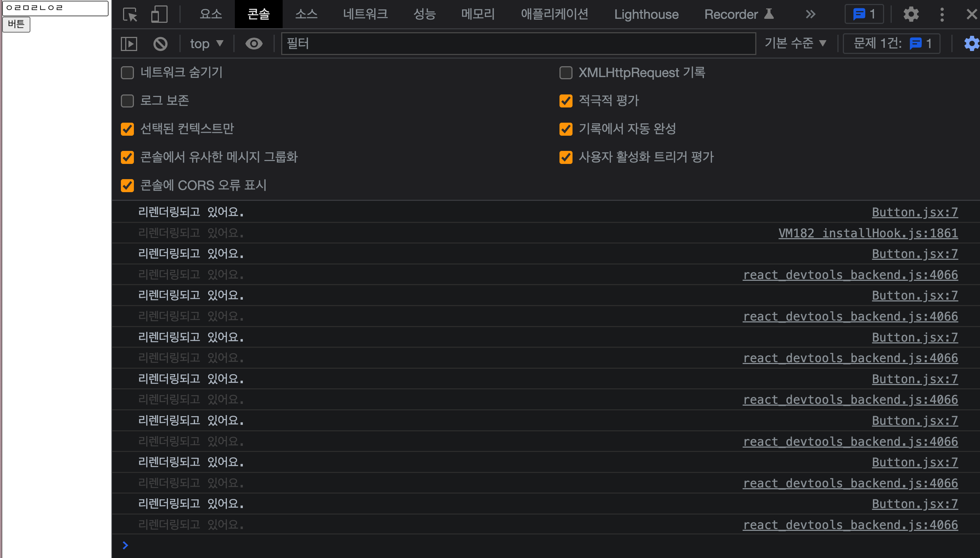Clear the console with the ban icon
Viewport: 980px width, 558px height.
click(x=160, y=44)
